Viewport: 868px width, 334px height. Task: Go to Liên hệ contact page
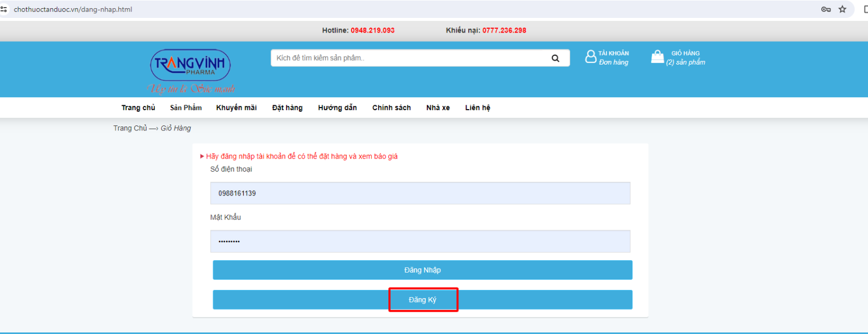(477, 108)
